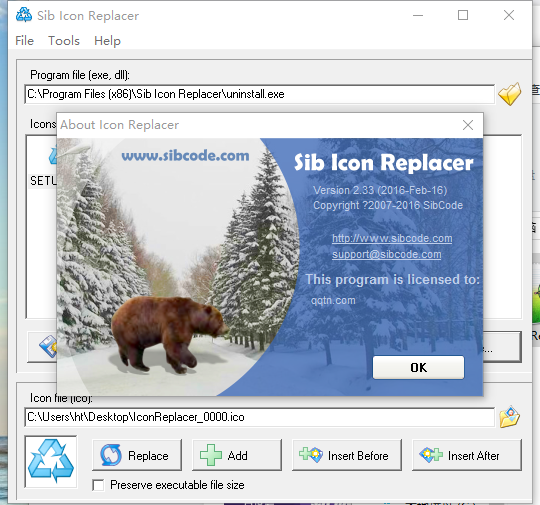Click the Add button
Screen dimensions: 540x505
click(237, 455)
